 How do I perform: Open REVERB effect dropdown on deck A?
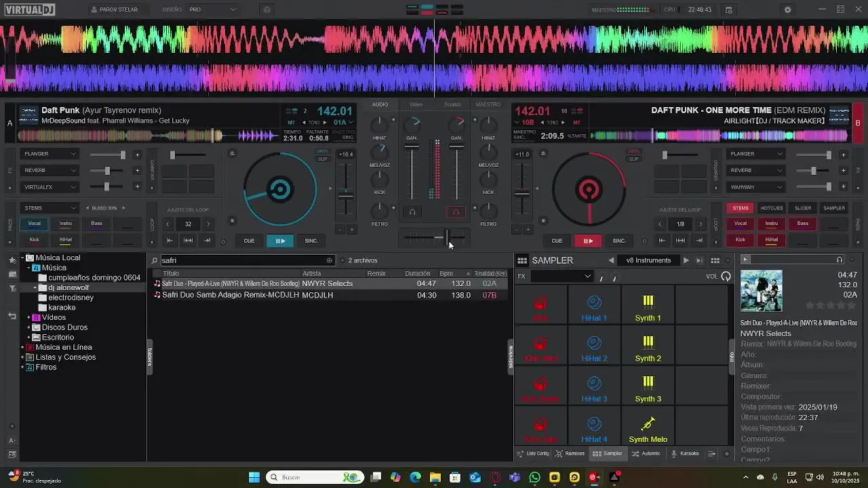click(50, 170)
